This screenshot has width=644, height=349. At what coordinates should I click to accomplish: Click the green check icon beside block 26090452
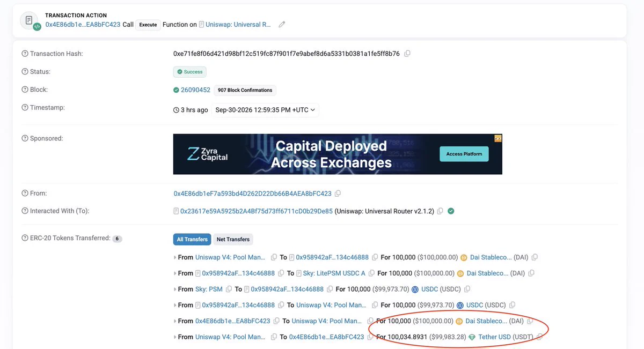point(176,90)
